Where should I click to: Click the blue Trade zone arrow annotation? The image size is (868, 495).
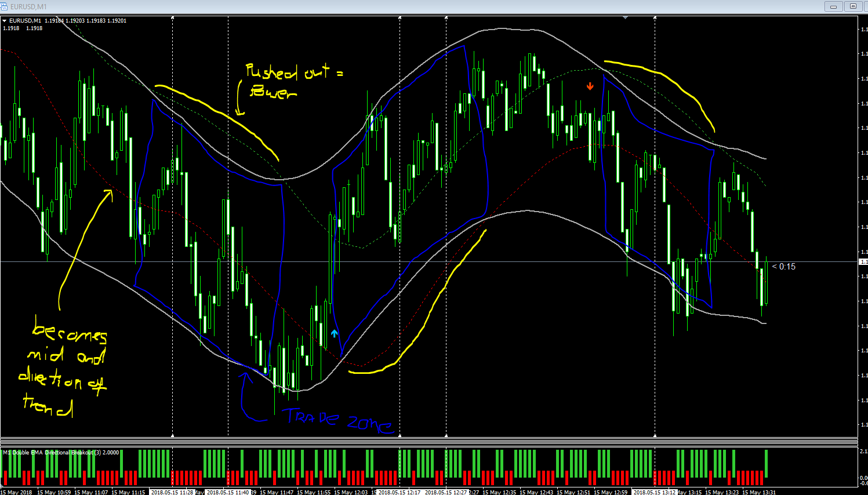(x=249, y=397)
